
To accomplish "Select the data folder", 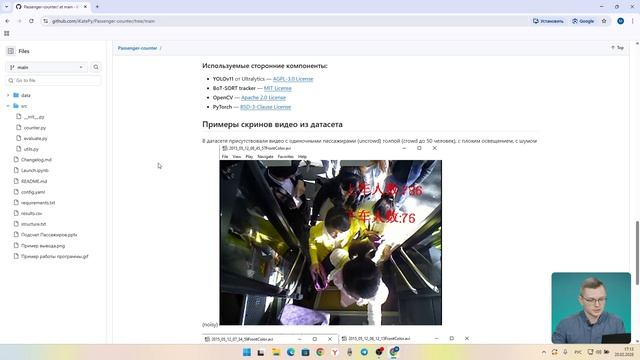I will coord(26,95).
